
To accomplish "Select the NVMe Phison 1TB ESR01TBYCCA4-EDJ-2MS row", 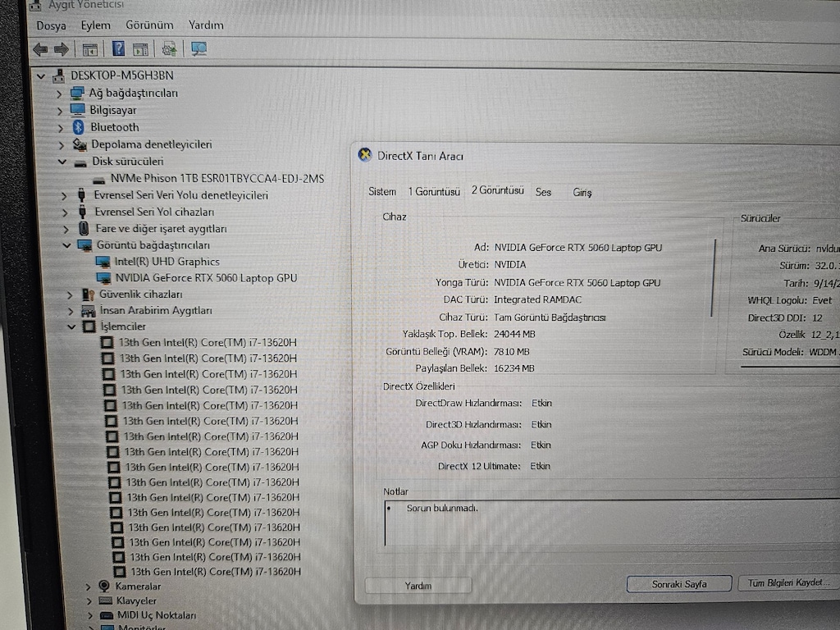I will 217,178.
